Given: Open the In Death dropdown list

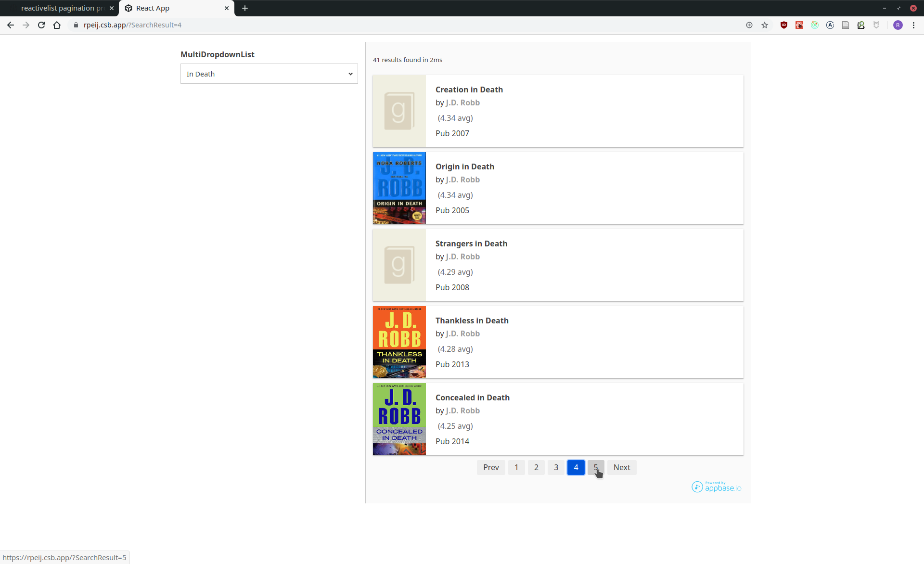Looking at the screenshot, I should (x=269, y=74).
